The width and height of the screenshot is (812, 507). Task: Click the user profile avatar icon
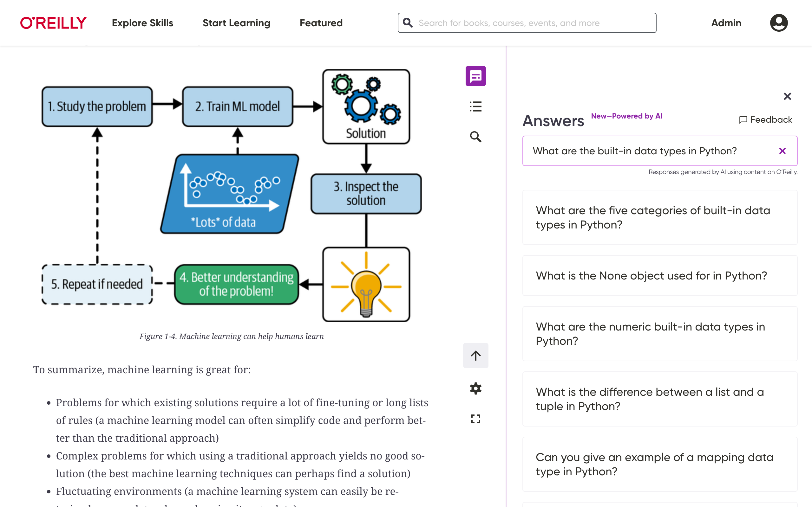click(778, 23)
